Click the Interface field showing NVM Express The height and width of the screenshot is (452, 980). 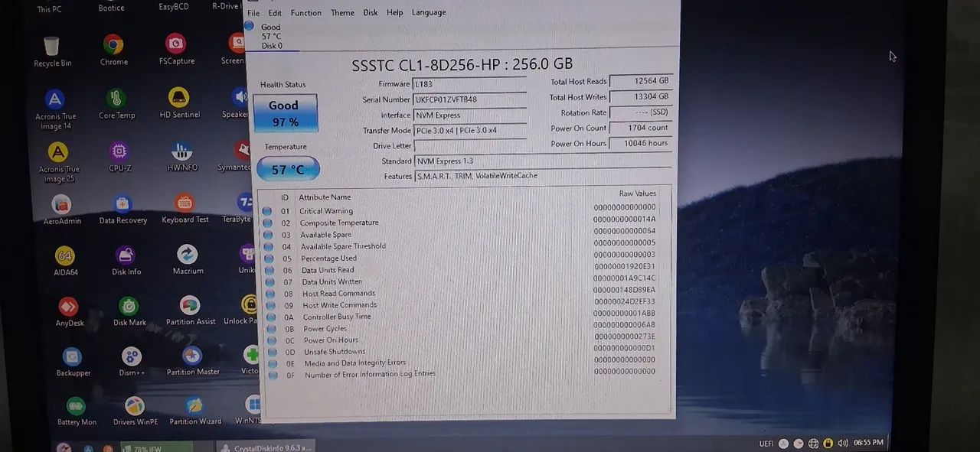(469, 115)
